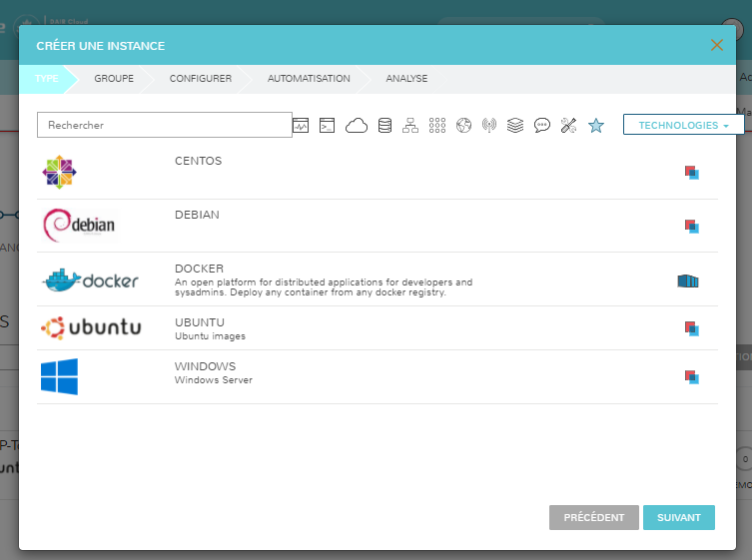Go to the Groupe step tab
Screen dimensions: 752x560
[114, 79]
